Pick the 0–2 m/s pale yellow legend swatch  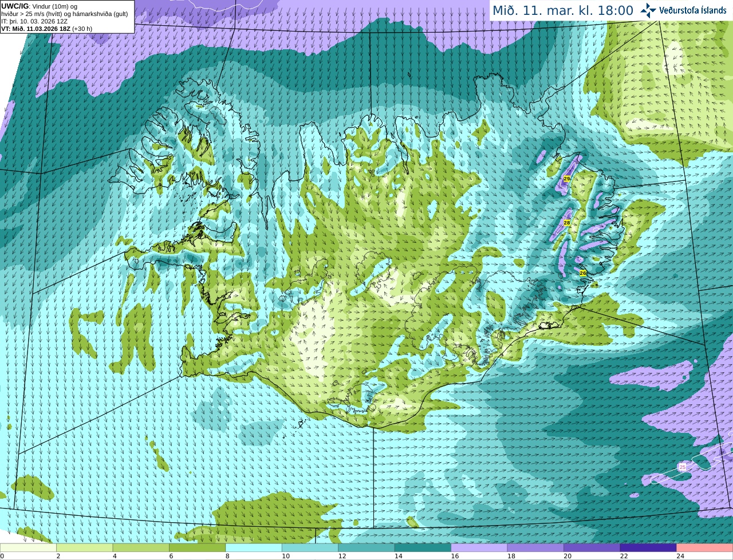point(28,548)
